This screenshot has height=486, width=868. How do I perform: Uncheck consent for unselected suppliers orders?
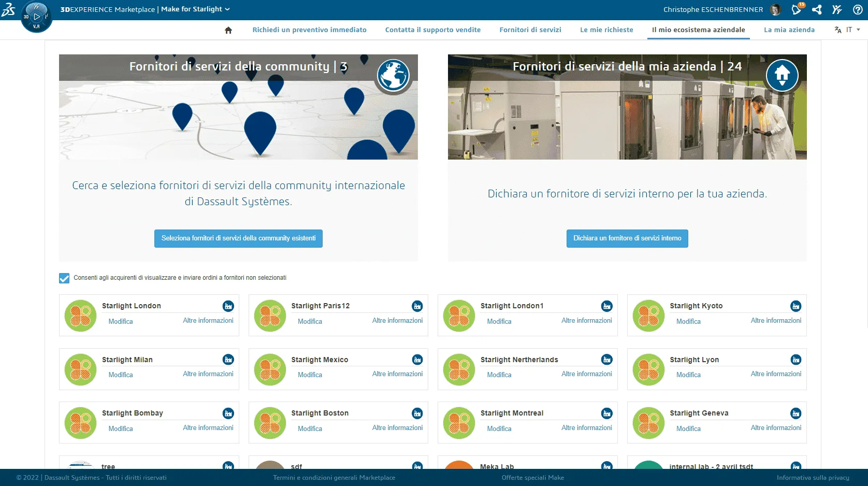(63, 278)
